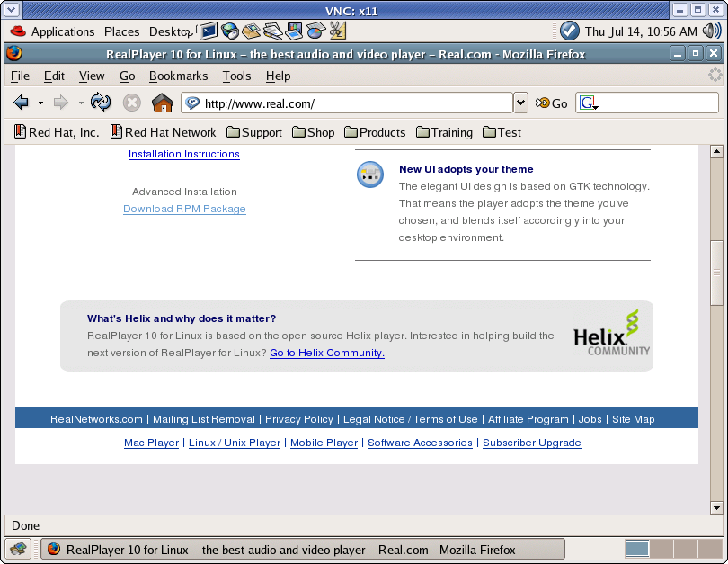Reload the page with the refresh icon

101,103
